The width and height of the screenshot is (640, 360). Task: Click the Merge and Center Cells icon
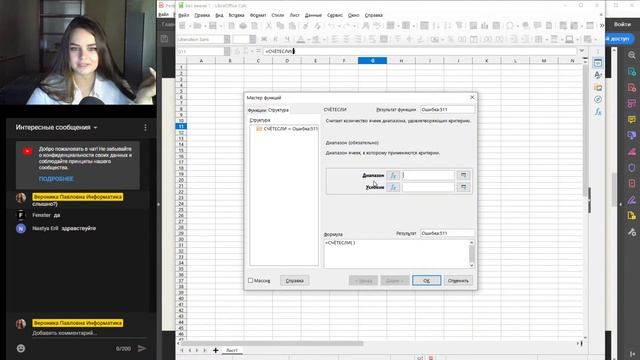tap(384, 40)
